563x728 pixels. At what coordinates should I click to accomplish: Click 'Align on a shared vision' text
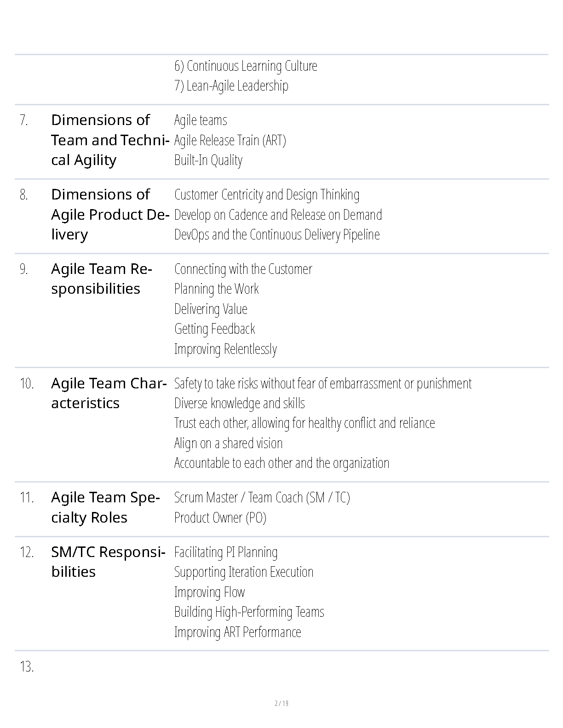pos(228,443)
